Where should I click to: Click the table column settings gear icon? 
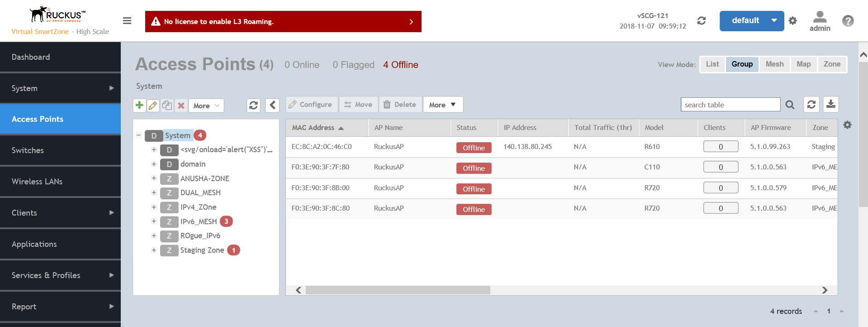click(x=847, y=125)
